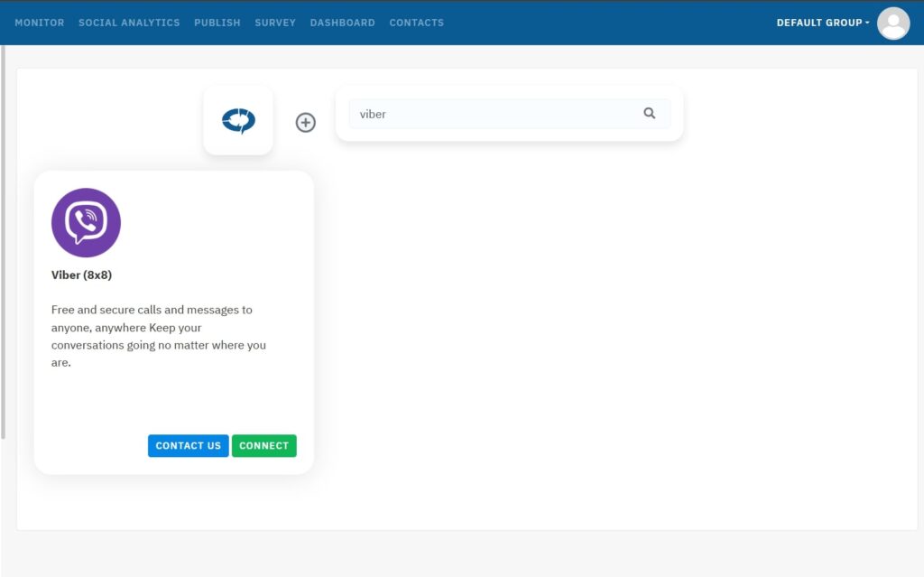Viewport: 924px width, 577px height.
Task: Click the blue chat bubble app logo
Action: [238, 120]
